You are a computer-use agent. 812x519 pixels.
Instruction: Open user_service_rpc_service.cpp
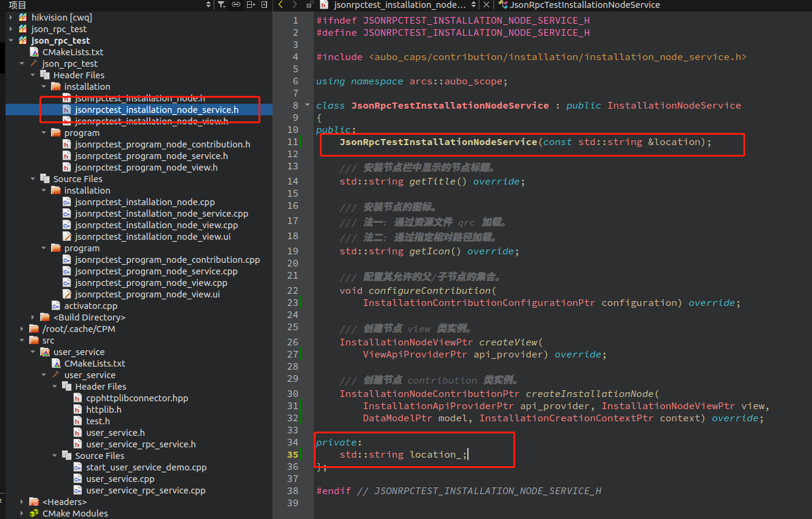(146, 490)
